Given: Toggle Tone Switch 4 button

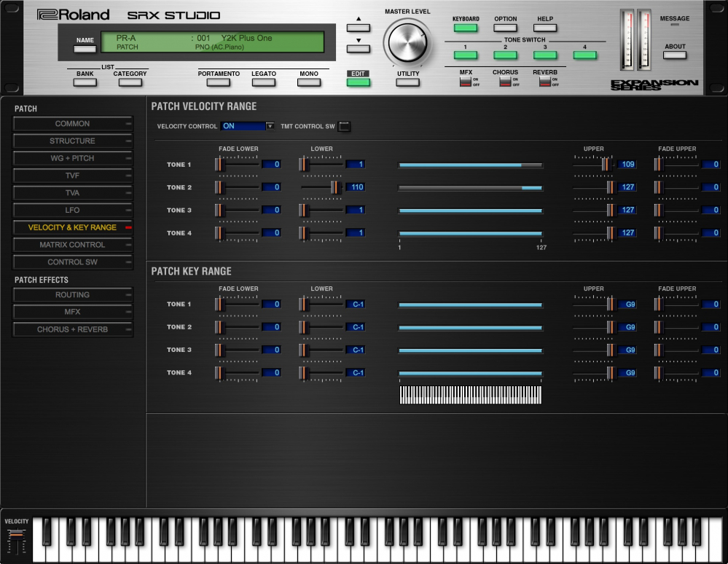Looking at the screenshot, I should click(x=584, y=55).
